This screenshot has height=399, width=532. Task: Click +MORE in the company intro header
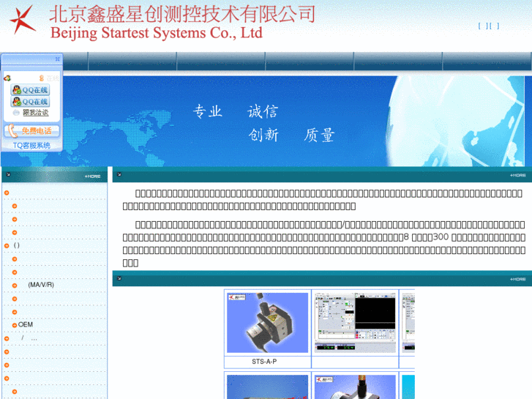518,175
